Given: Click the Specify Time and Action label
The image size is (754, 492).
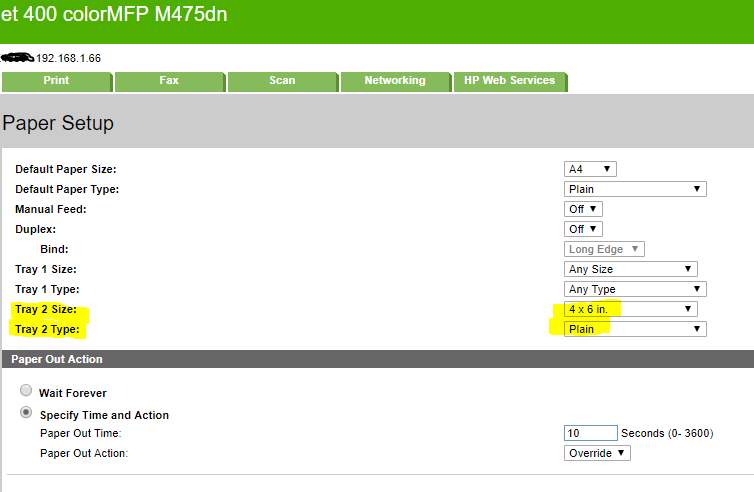Looking at the screenshot, I should pyautogui.click(x=104, y=415).
